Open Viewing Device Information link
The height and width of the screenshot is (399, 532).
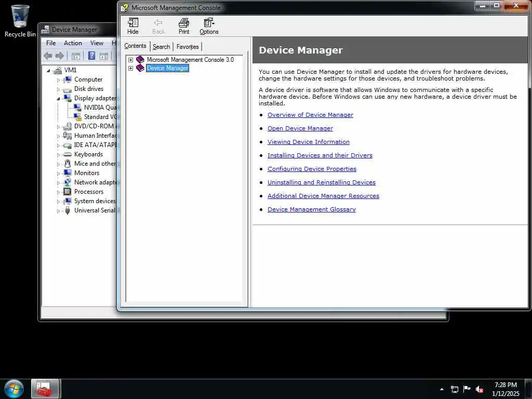click(309, 142)
